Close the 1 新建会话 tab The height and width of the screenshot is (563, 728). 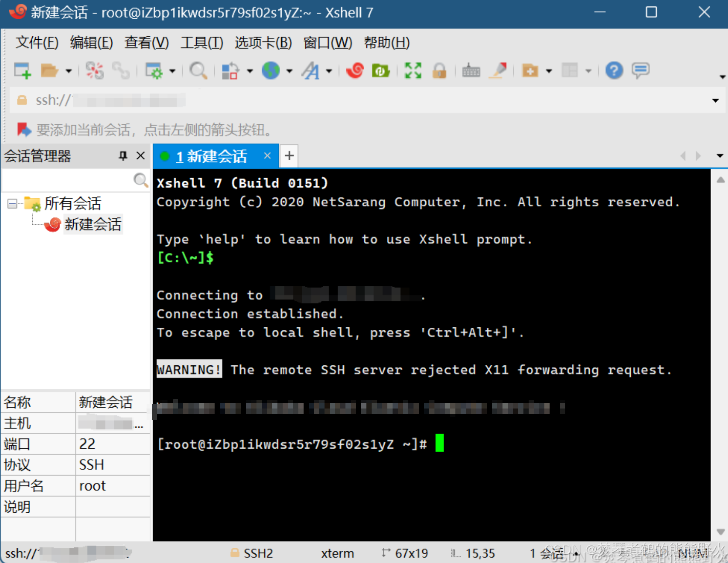[x=267, y=156]
